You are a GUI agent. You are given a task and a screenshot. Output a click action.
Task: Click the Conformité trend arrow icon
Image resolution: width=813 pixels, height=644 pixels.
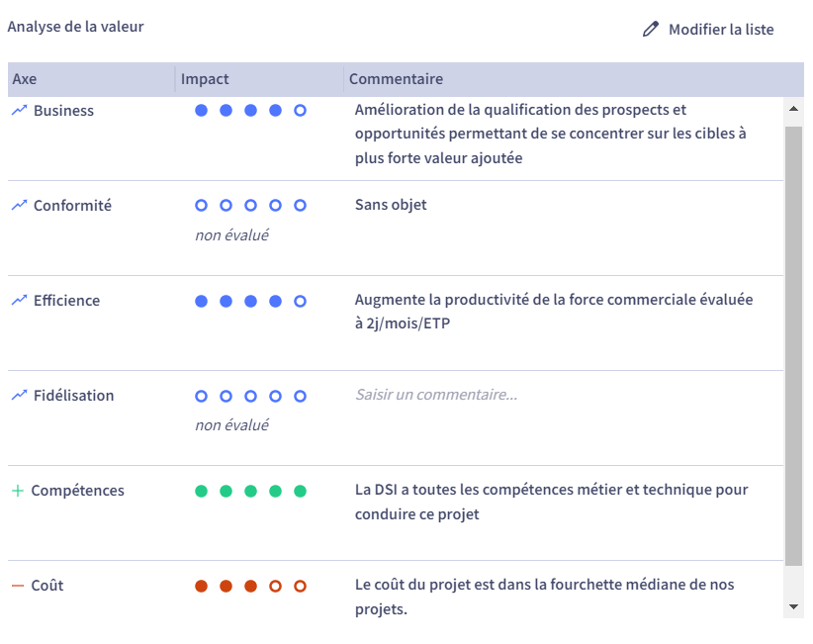19,205
